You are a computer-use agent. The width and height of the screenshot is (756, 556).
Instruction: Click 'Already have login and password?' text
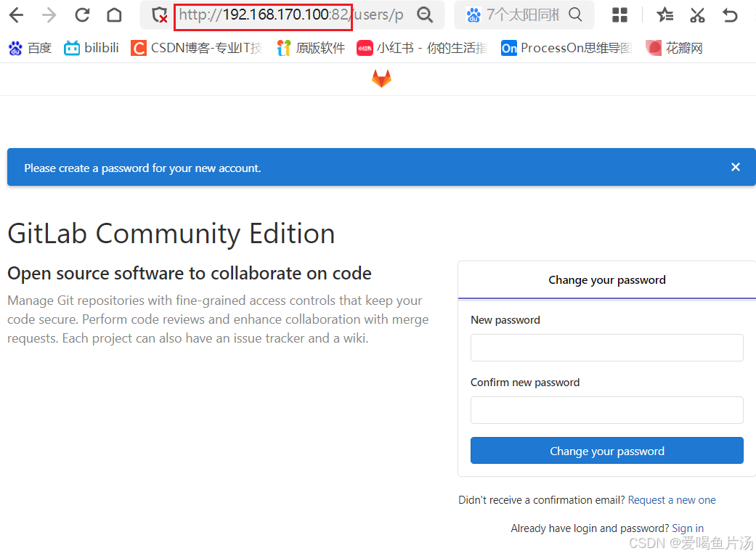coord(590,528)
